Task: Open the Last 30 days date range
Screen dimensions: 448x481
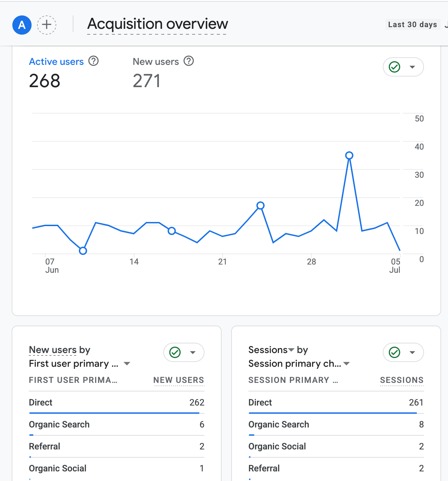Action: pyautogui.click(x=413, y=24)
